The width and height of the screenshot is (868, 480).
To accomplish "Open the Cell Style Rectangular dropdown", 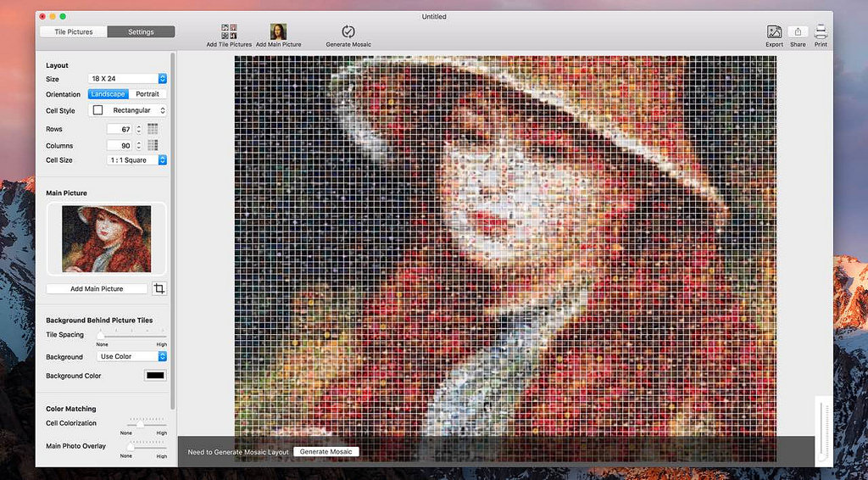I will pyautogui.click(x=128, y=110).
